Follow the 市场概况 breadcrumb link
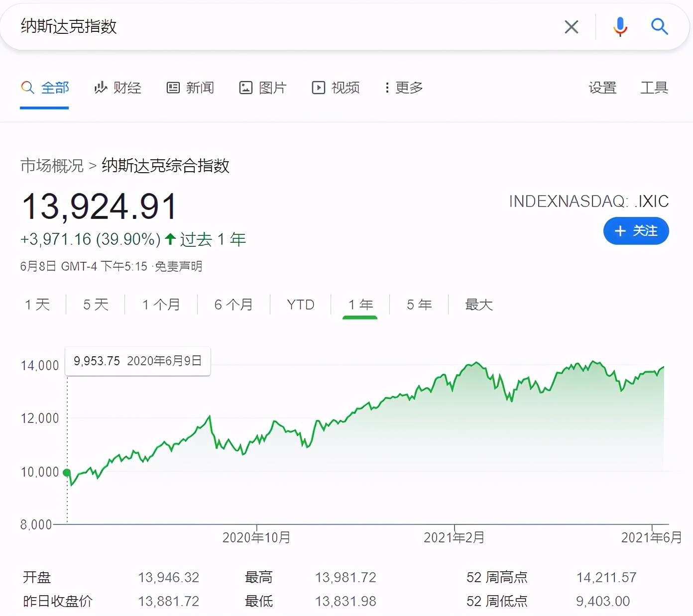The image size is (693, 616). click(52, 166)
